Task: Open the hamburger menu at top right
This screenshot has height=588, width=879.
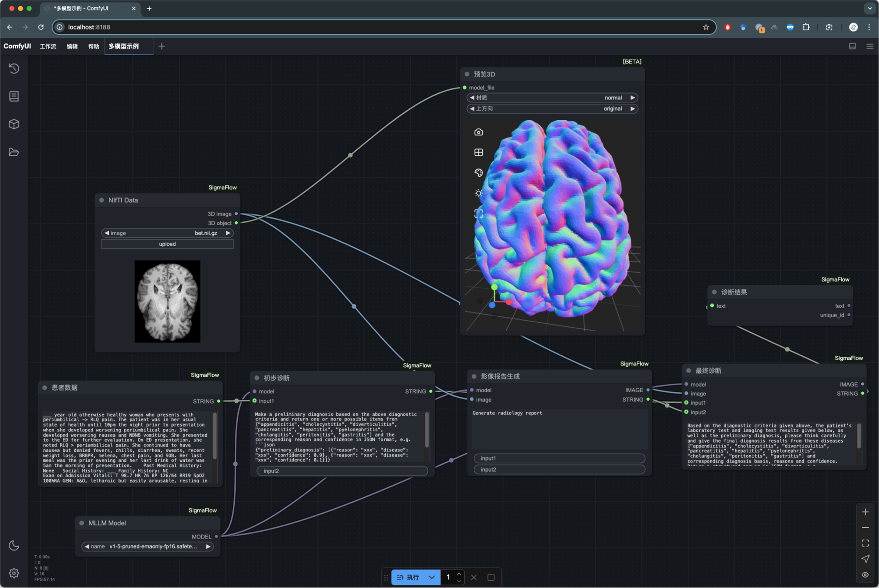Action: [x=869, y=46]
